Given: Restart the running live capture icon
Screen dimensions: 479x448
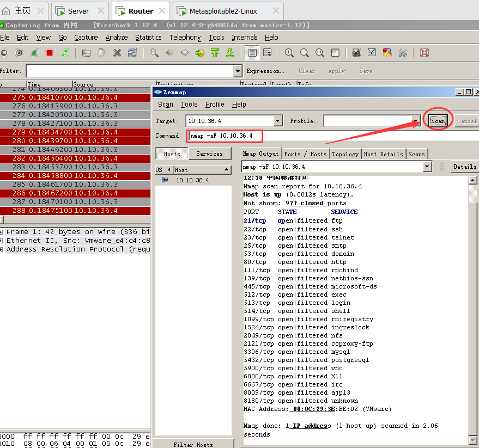Looking at the screenshot, I should pos(65,53).
